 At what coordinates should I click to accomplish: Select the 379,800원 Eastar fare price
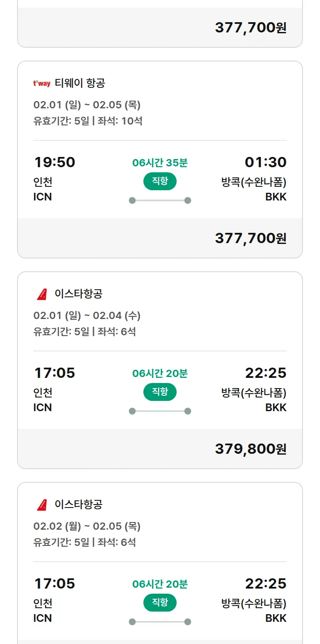pyautogui.click(x=250, y=449)
